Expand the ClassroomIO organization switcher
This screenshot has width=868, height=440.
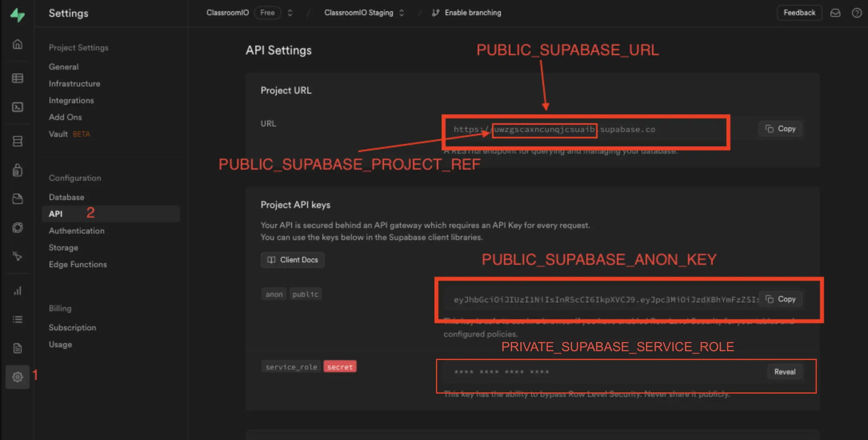point(290,13)
